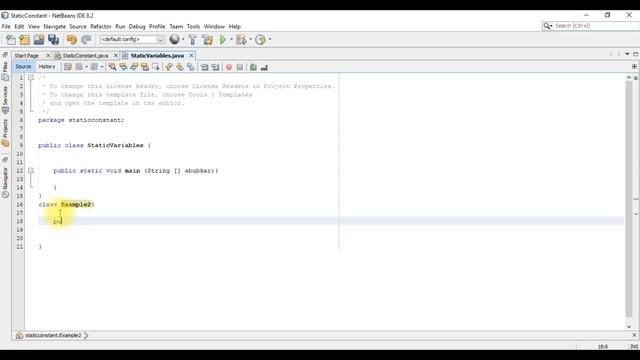Click the editor vertical scrollbar thumb
This screenshot has height=360, width=640.
coord(629,199)
